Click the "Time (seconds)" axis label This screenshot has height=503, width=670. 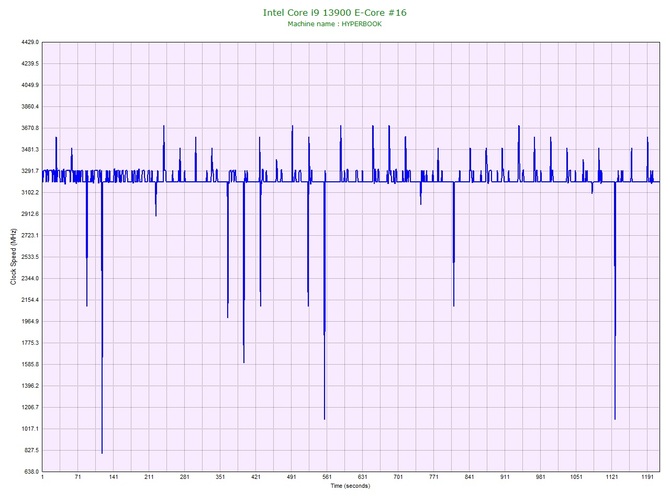(350, 486)
